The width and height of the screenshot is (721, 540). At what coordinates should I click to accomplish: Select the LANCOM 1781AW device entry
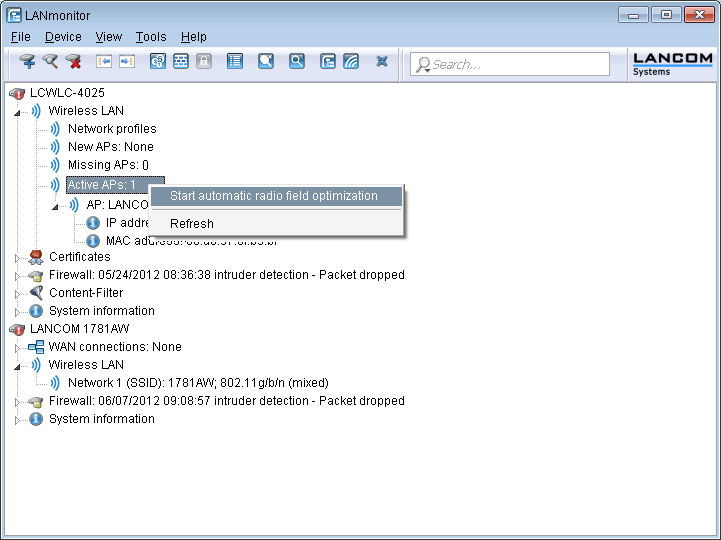79,329
